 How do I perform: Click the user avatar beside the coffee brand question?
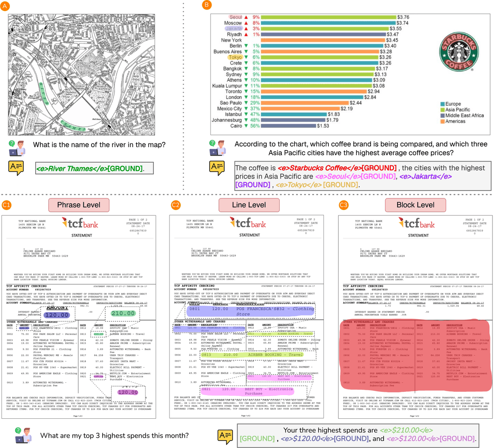point(217,148)
